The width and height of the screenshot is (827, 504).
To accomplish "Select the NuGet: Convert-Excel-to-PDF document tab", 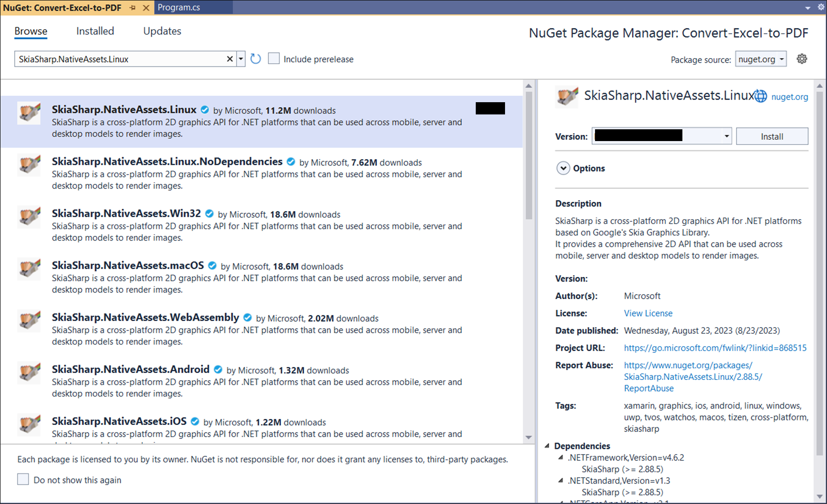I will [62, 8].
